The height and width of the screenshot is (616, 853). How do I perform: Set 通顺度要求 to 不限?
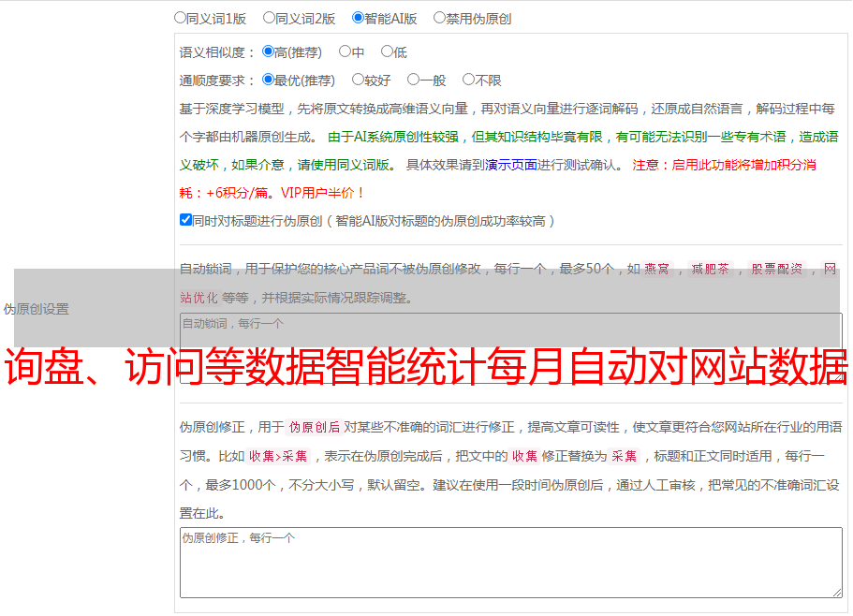point(468,80)
